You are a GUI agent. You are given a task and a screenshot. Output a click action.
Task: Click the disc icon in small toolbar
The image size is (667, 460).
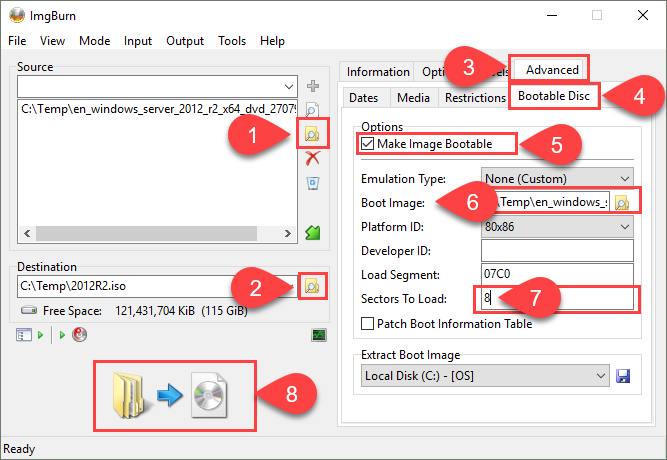pos(80,335)
